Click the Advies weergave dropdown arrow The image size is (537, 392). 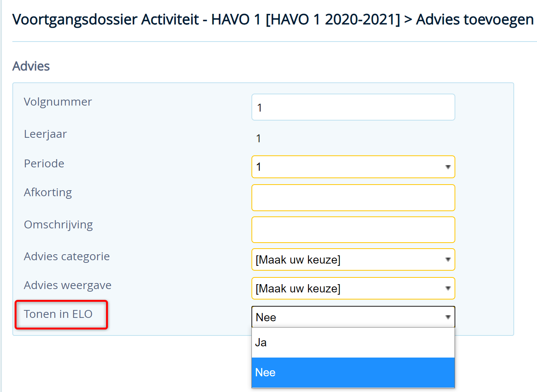(448, 288)
